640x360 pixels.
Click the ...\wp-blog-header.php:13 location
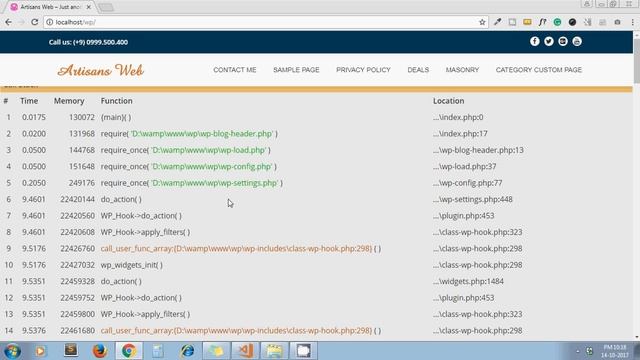click(x=478, y=150)
